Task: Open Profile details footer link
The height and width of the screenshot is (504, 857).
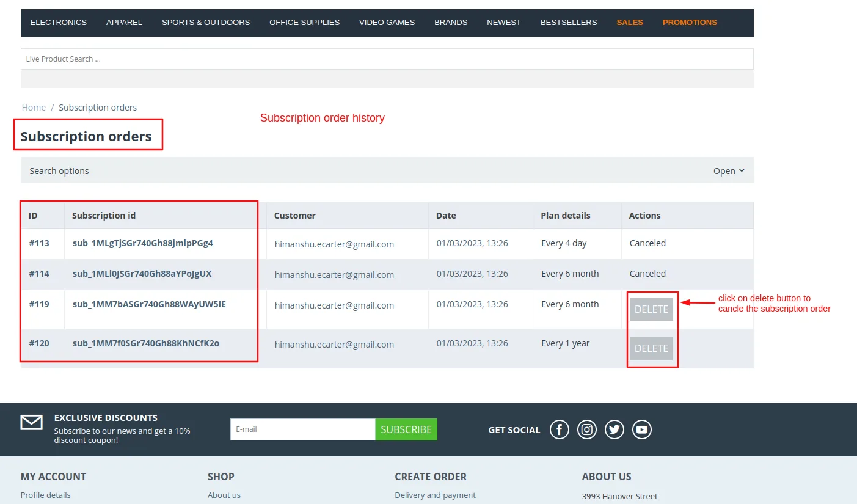Action: 46,495
